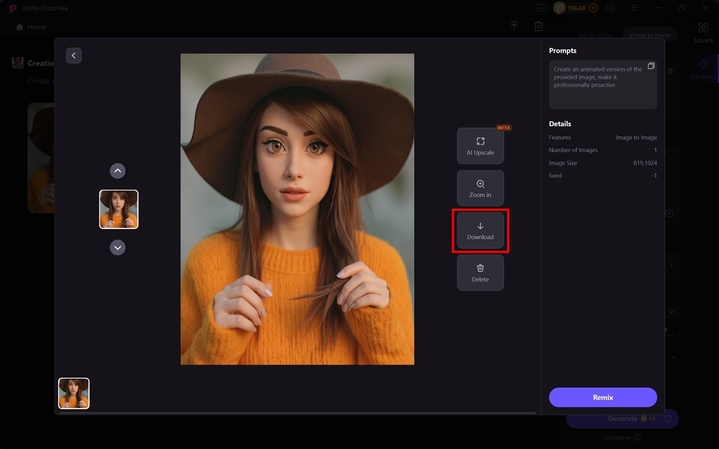The height and width of the screenshot is (449, 719).
Task: Click the Features value Image to Image
Action: pos(636,138)
